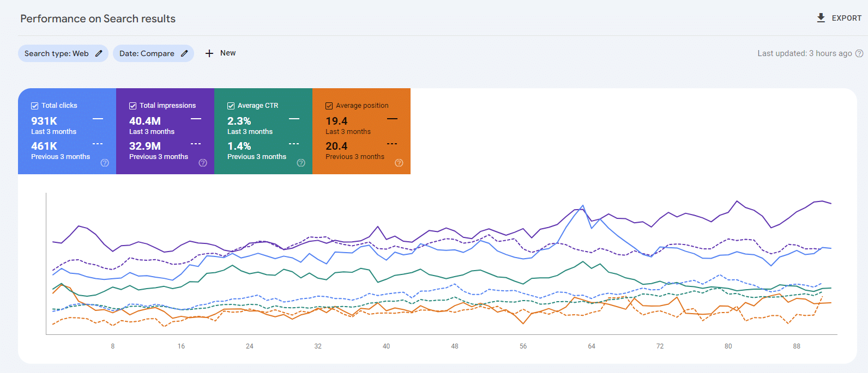Screen dimensions: 868x373
Task: Open help icon beside Last updated
Action: coord(859,53)
